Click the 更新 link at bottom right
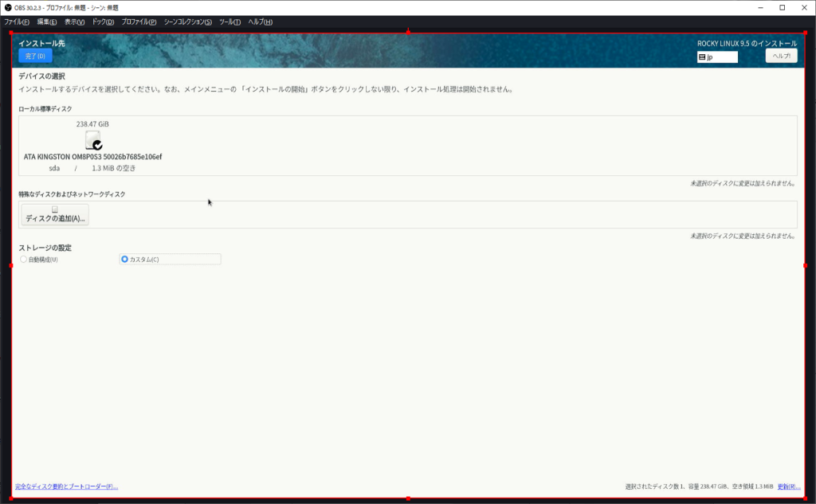Screen dimensions: 816x504 tap(789, 486)
